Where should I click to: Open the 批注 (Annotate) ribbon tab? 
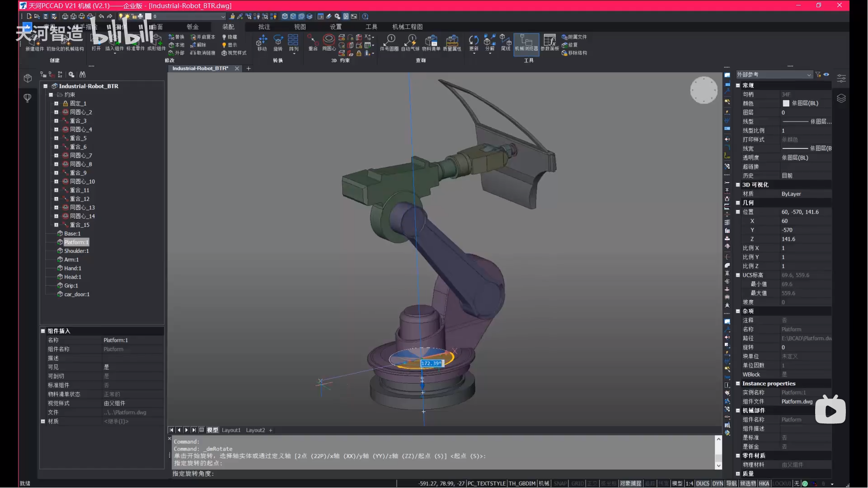coord(264,27)
